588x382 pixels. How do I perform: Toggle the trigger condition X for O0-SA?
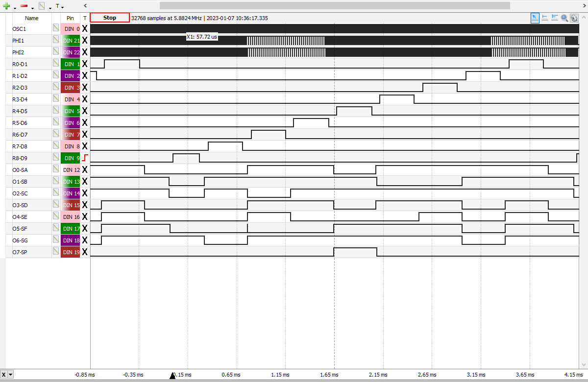click(x=85, y=169)
